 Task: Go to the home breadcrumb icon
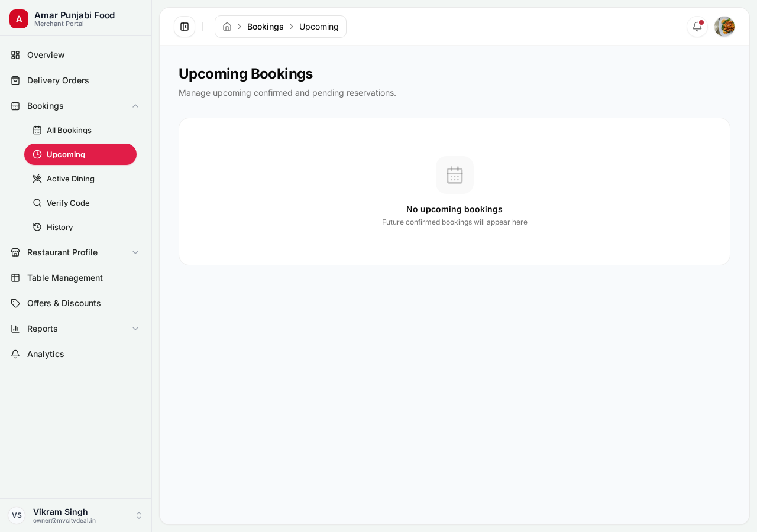point(227,27)
